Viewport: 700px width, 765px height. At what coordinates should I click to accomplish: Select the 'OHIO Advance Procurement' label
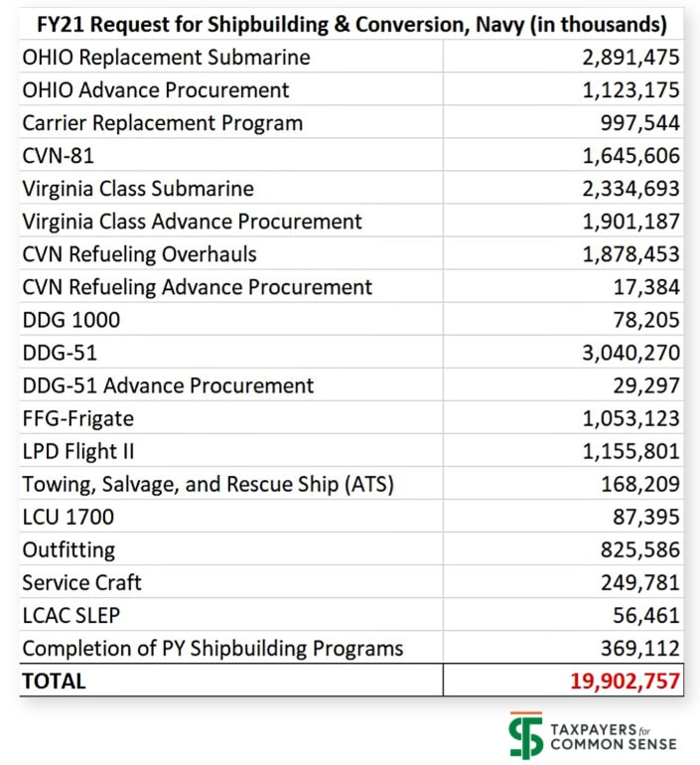(x=156, y=89)
